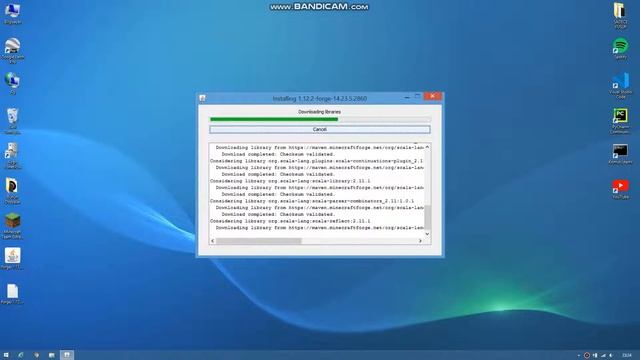Click log line "Considering library org.scala-lang:scala-library:2.11.1"
The height and width of the screenshot is (360, 640).
point(290,181)
